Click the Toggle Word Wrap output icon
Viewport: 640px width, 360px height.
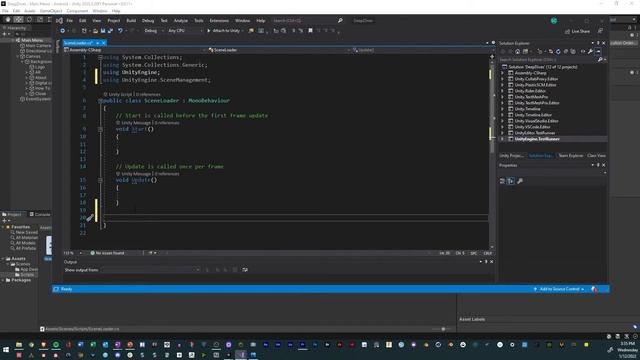pyautogui.click(x=245, y=270)
